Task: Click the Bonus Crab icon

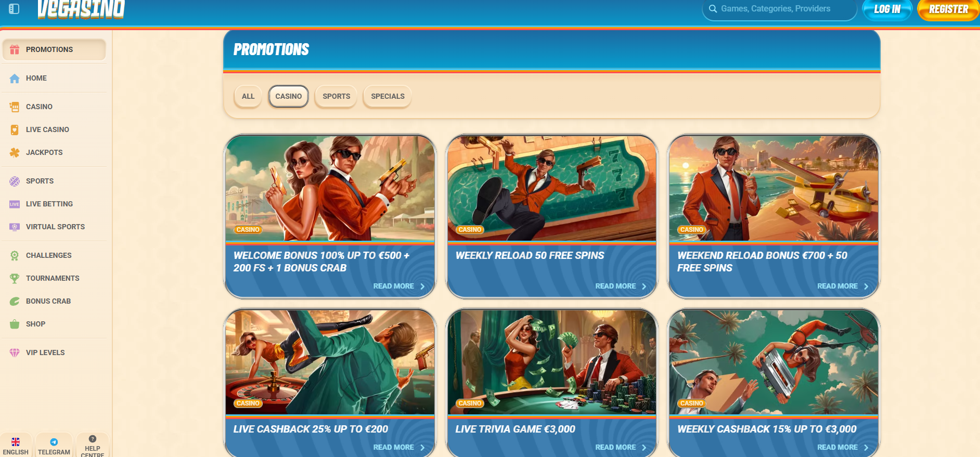Action: (x=15, y=301)
